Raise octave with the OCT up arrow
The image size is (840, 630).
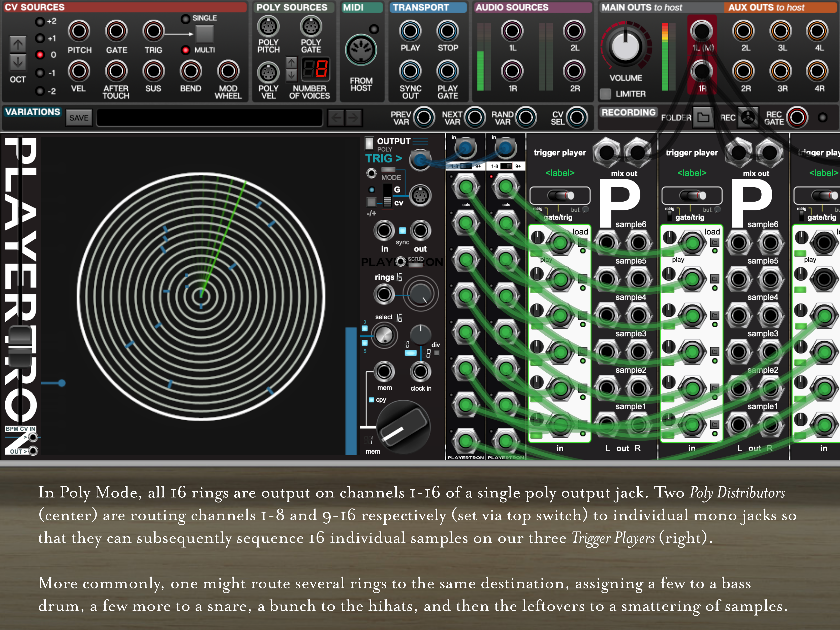tap(18, 45)
